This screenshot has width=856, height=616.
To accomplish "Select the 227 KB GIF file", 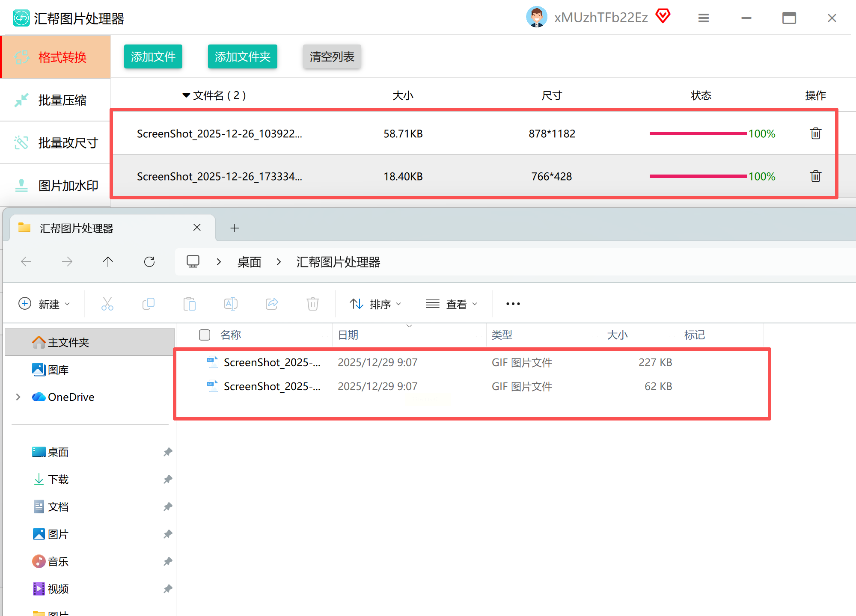I will point(272,362).
